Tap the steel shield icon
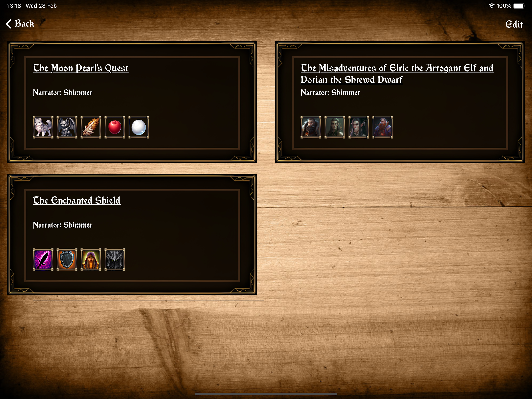This screenshot has height=399, width=532. [x=67, y=260]
